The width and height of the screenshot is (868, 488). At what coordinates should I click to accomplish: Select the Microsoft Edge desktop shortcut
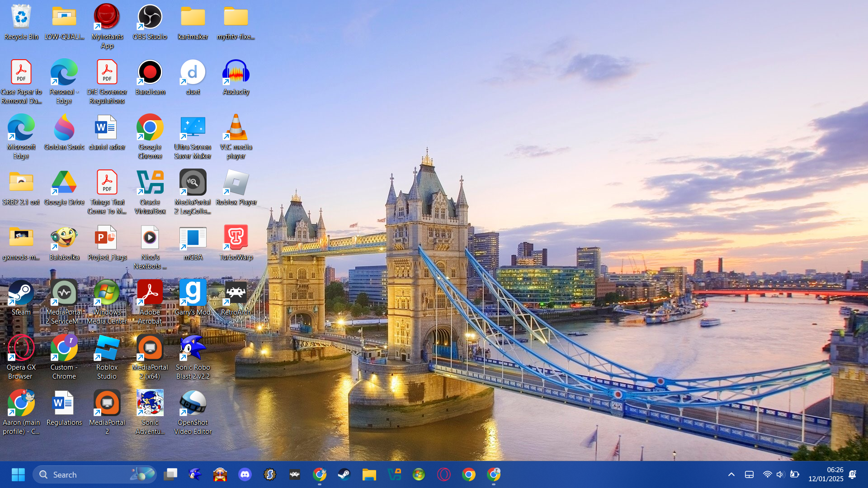point(21,127)
